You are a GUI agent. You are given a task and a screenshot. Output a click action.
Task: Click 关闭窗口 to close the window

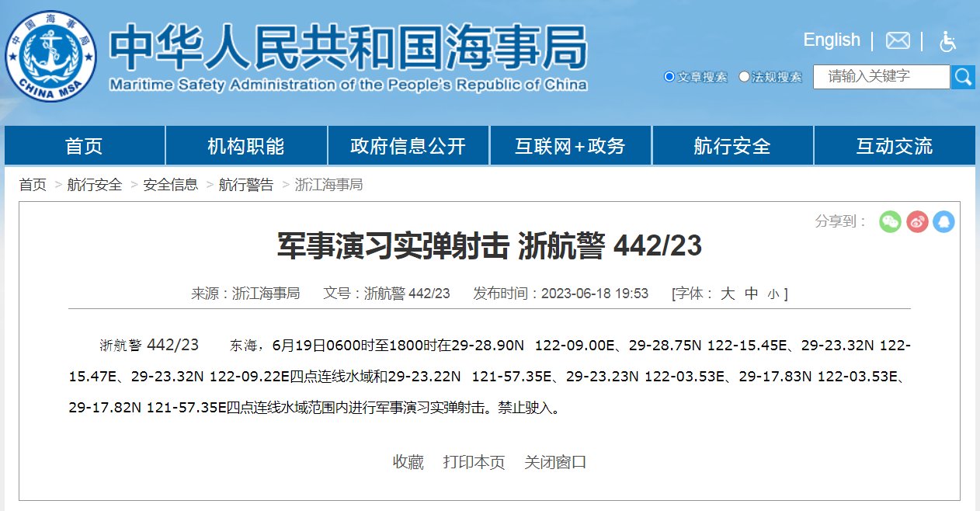555,462
